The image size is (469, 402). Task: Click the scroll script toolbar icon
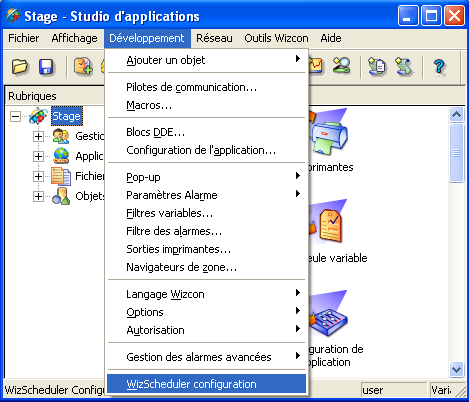404,66
